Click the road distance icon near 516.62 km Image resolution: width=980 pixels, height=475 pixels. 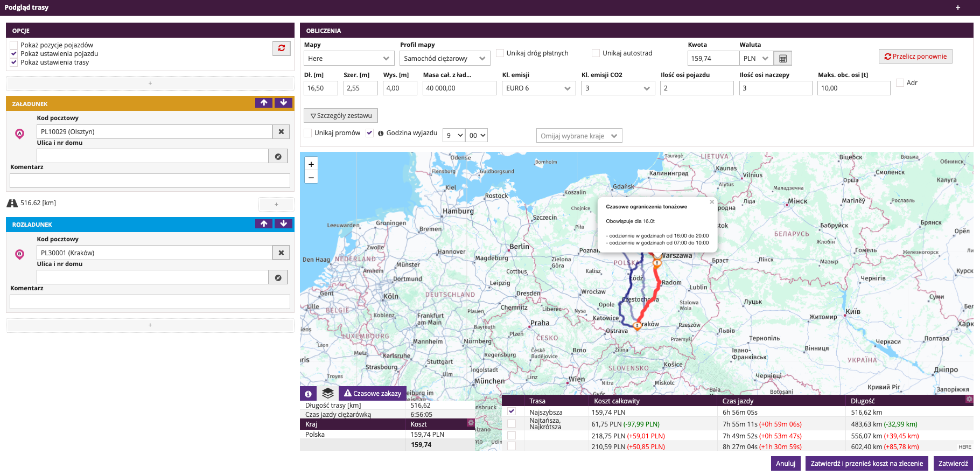tap(12, 203)
